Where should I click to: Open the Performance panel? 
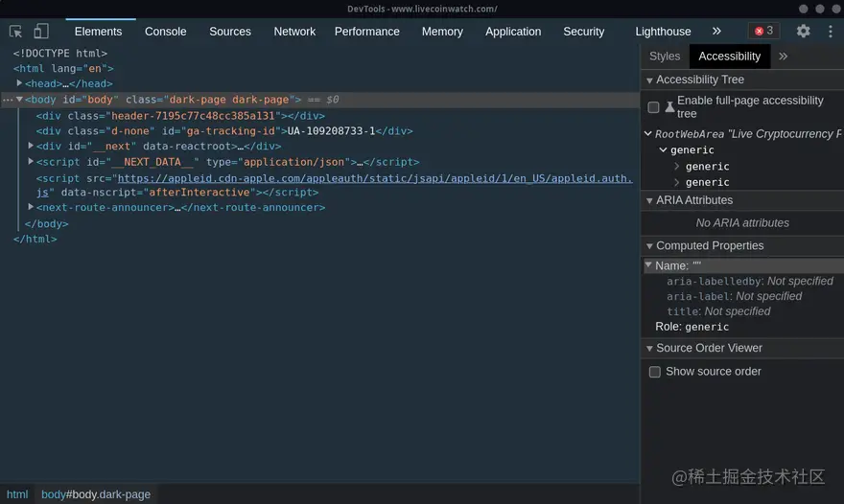click(x=367, y=32)
